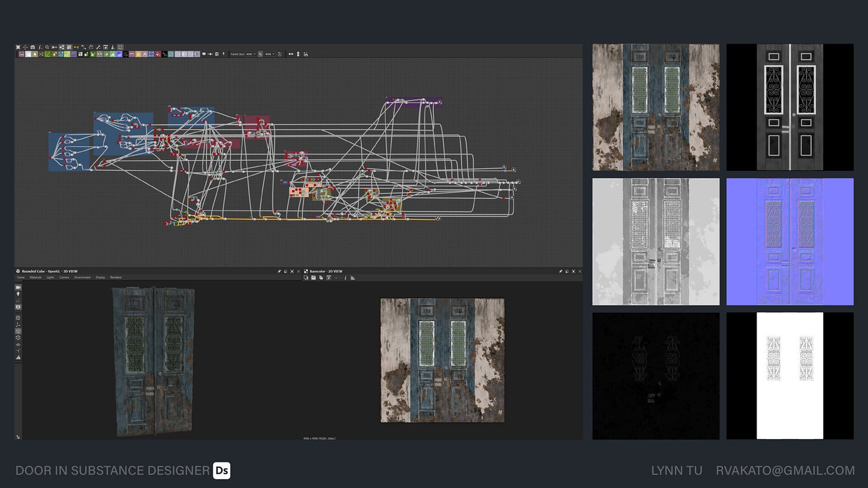Open the Environment menu in 3D view
This screenshot has width=868, height=488.
[x=82, y=277]
